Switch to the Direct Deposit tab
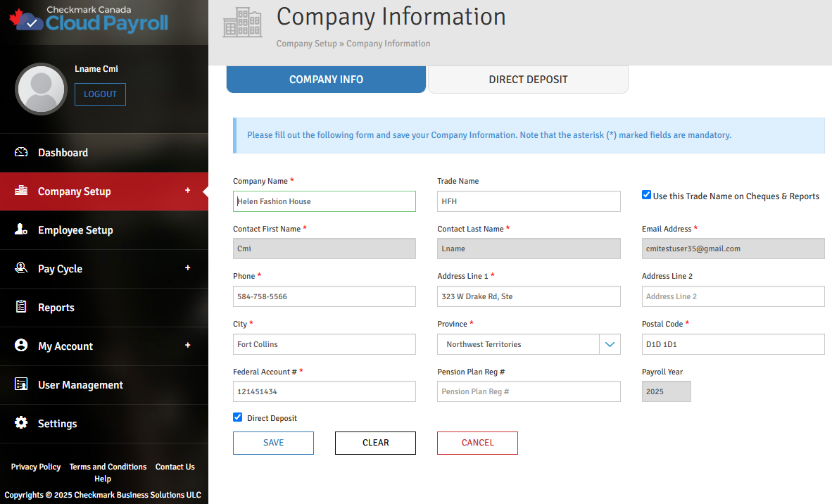The image size is (832, 504). click(x=528, y=80)
